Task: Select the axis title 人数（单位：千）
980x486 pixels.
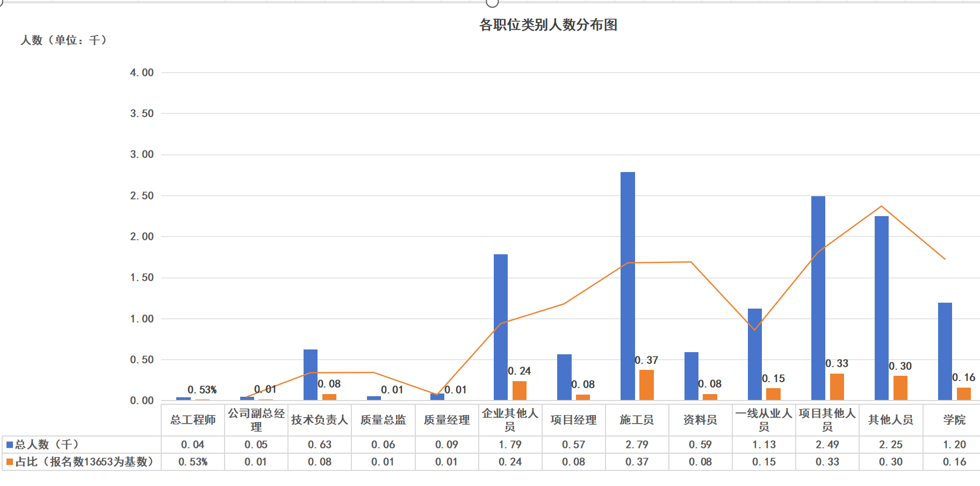Action: (x=63, y=40)
